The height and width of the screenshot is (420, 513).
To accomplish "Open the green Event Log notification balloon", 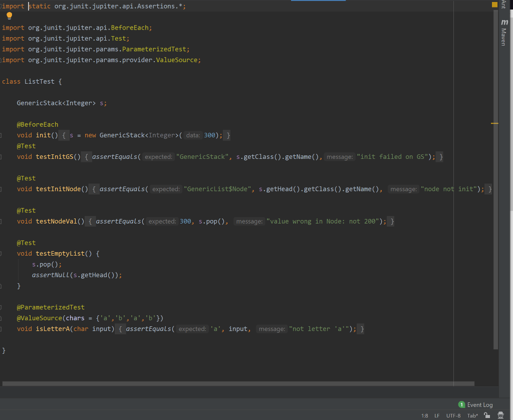I will tap(461, 404).
